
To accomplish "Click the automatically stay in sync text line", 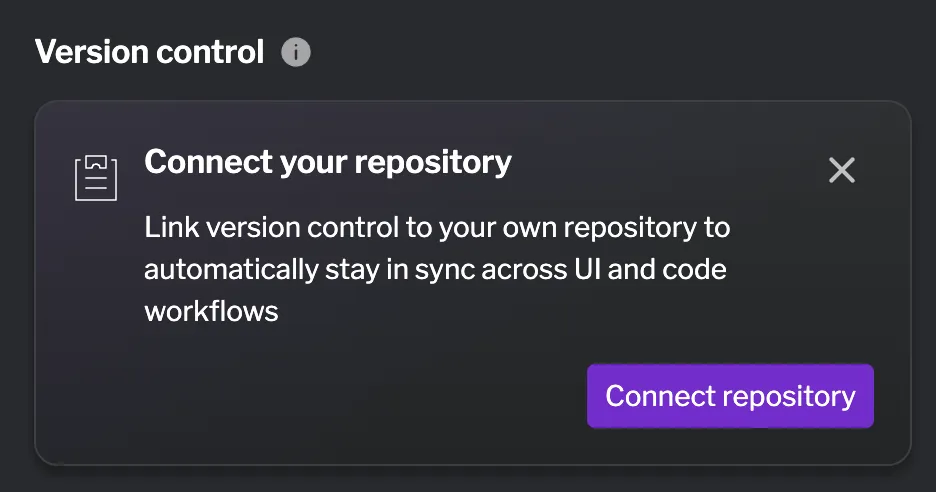I will (x=435, y=270).
